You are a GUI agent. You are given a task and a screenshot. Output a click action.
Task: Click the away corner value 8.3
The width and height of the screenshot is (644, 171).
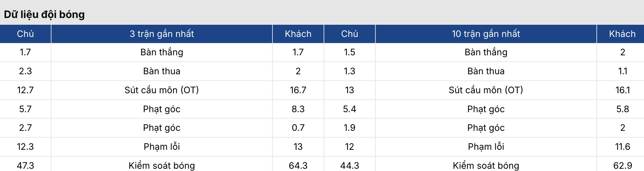click(x=298, y=109)
